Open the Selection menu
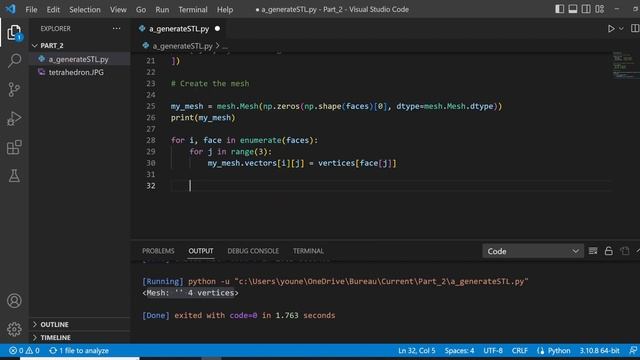Screen dimensions: 640x360 (84, 9)
